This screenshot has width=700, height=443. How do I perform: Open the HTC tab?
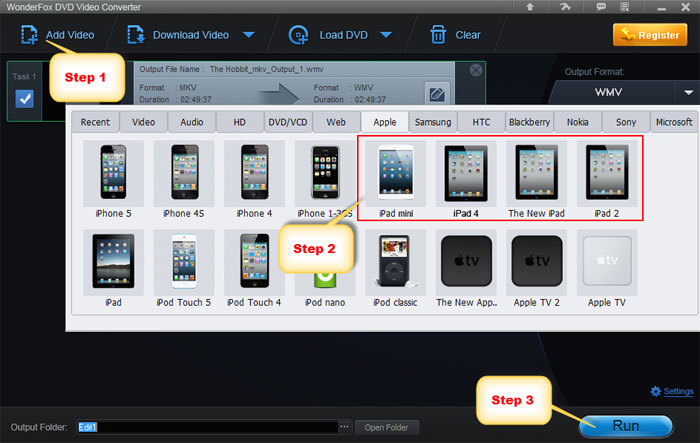[x=481, y=122]
